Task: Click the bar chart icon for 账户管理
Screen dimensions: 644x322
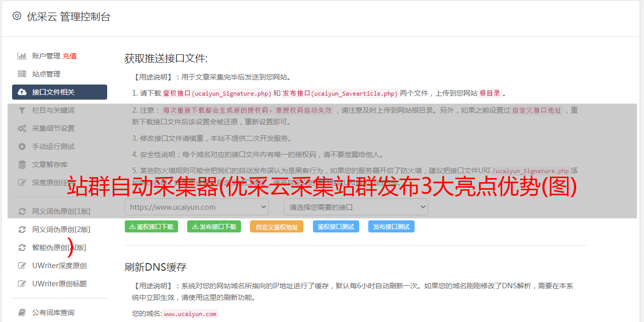Action: click(22, 56)
